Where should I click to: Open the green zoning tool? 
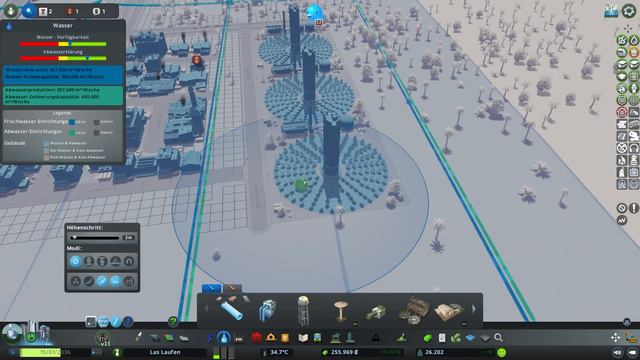click(169, 338)
